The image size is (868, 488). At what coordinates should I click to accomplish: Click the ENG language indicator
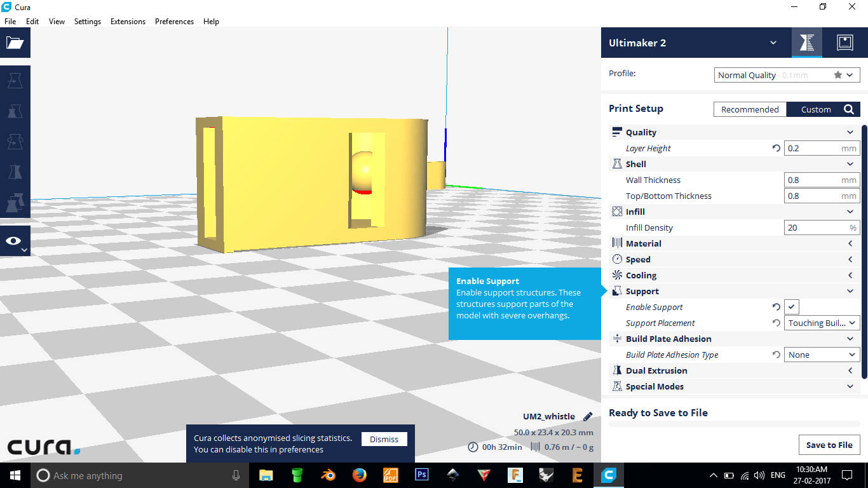point(778,475)
